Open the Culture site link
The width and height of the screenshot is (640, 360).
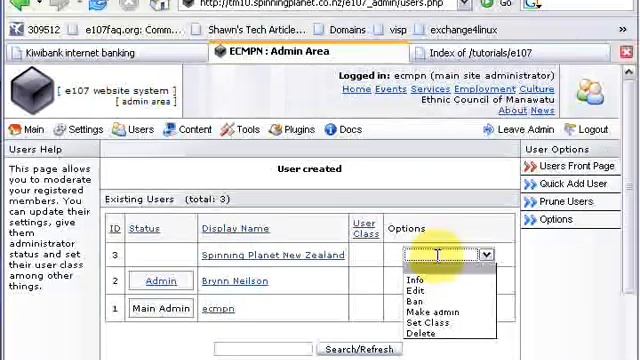point(537,89)
